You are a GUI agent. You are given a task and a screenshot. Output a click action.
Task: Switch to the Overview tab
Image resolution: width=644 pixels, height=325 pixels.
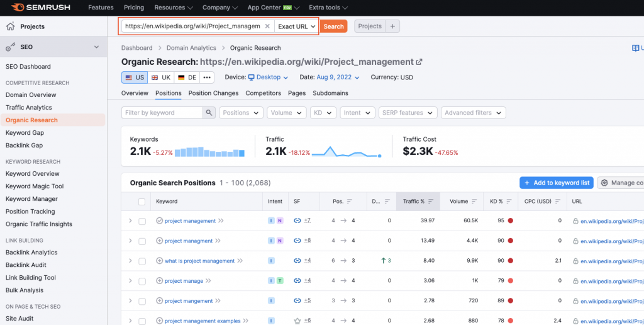pyautogui.click(x=135, y=93)
